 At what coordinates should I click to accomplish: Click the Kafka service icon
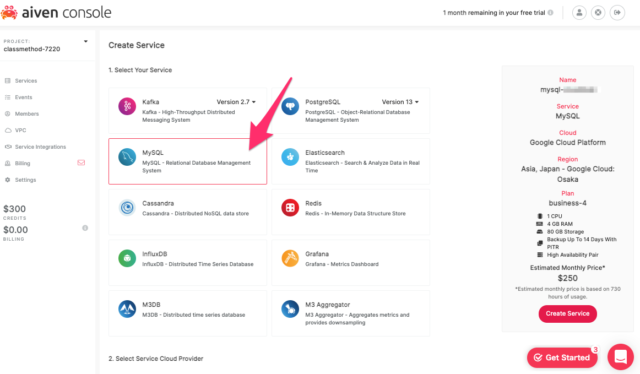127,107
